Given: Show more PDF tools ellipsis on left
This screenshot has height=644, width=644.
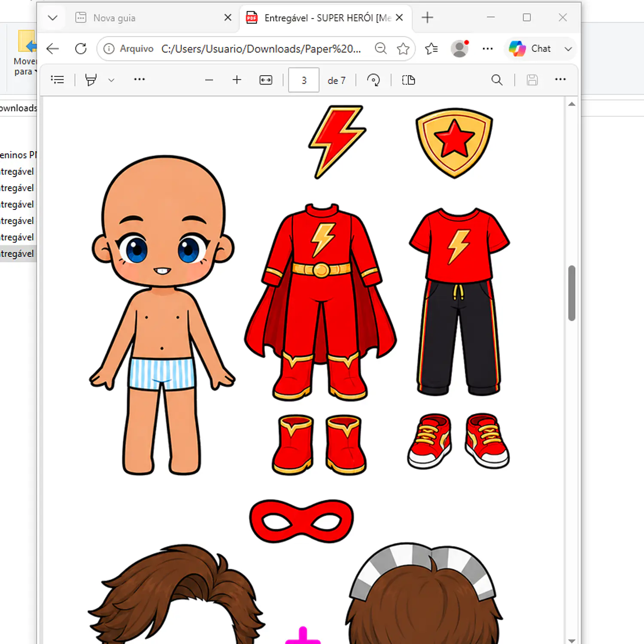Looking at the screenshot, I should click(139, 79).
